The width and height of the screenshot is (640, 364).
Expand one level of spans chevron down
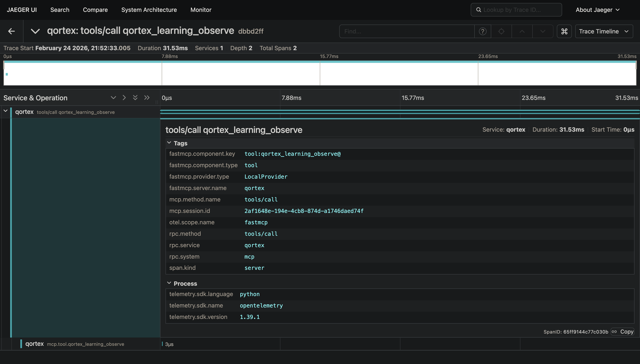(x=113, y=98)
